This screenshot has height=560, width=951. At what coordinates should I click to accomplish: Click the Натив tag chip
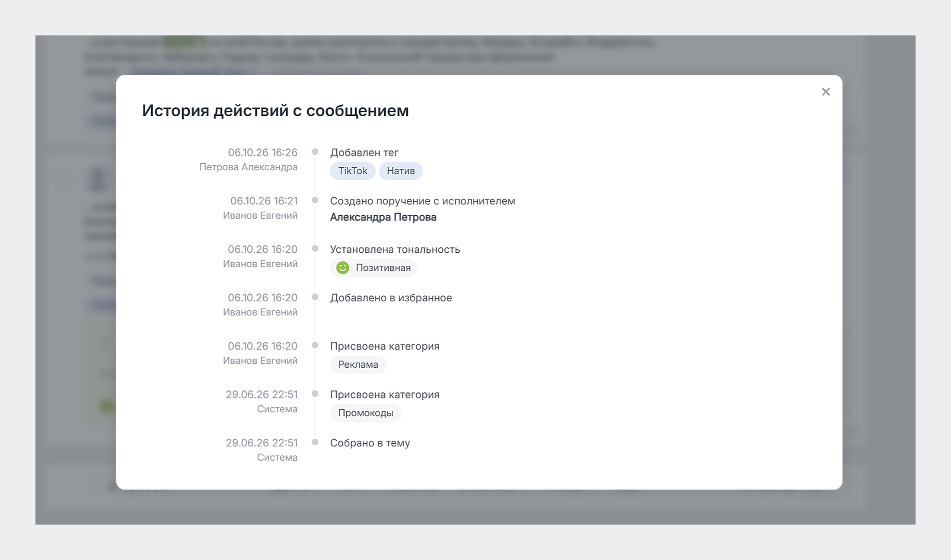401,171
